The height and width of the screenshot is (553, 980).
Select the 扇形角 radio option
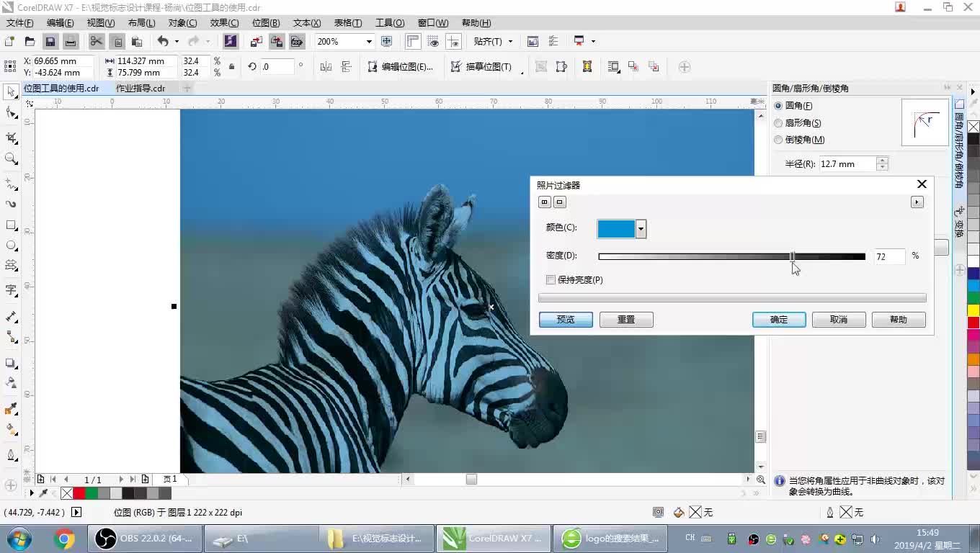pyautogui.click(x=778, y=123)
